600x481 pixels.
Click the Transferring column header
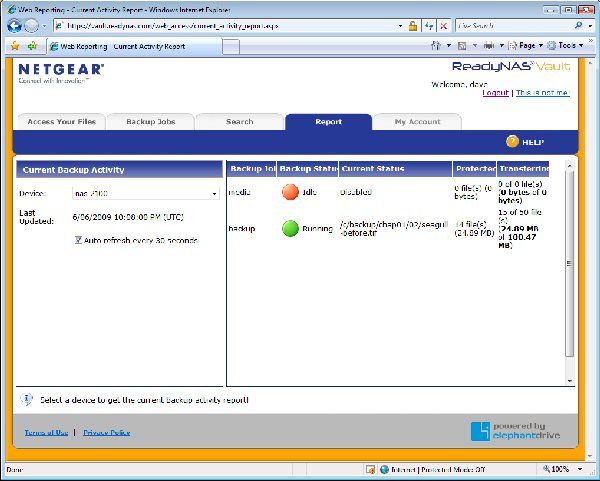[523, 169]
